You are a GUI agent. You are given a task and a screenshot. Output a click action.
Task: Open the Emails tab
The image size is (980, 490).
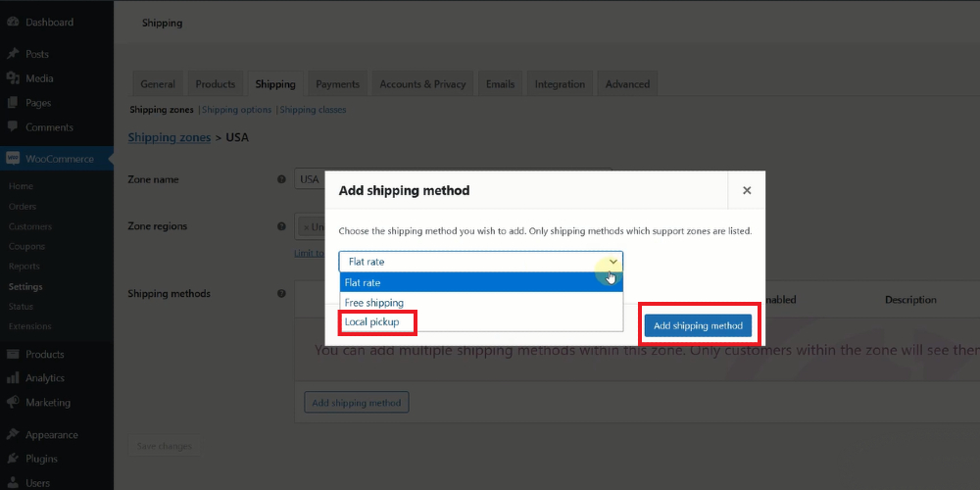[x=500, y=83]
